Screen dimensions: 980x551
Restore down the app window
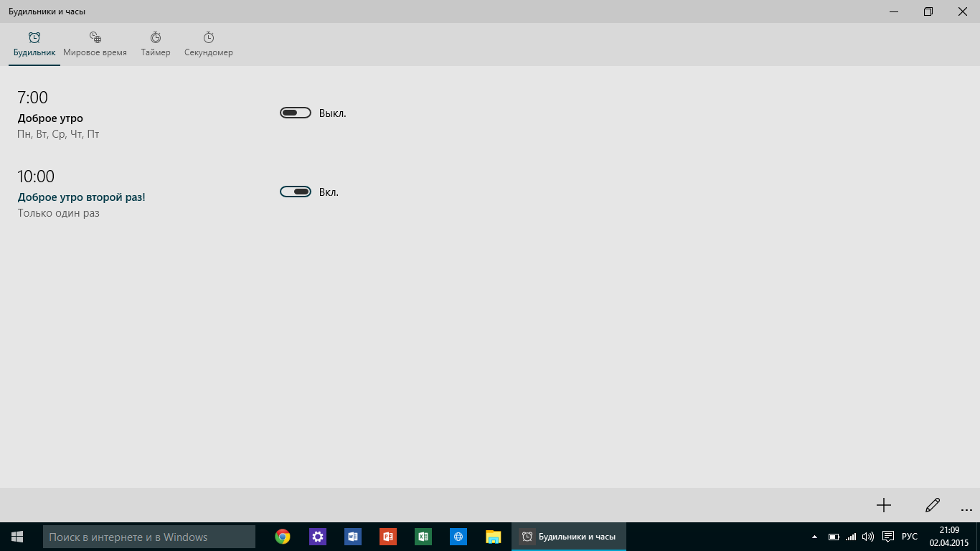(x=928, y=11)
